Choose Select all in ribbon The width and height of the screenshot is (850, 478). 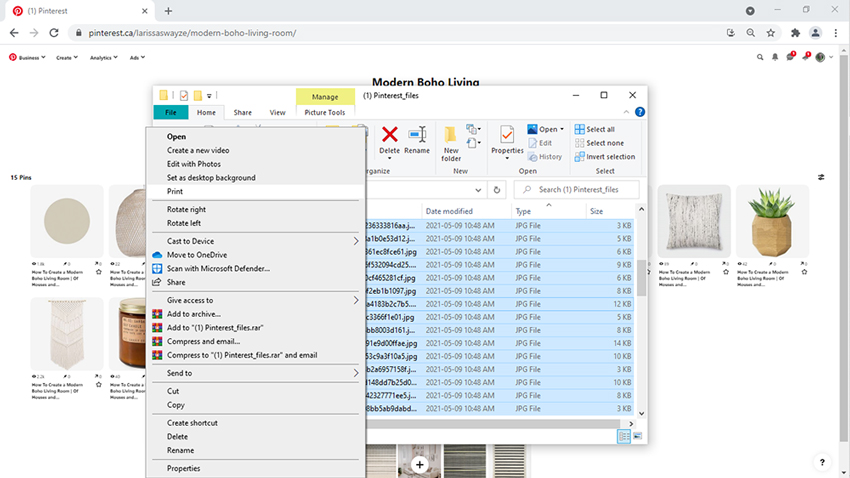click(595, 130)
